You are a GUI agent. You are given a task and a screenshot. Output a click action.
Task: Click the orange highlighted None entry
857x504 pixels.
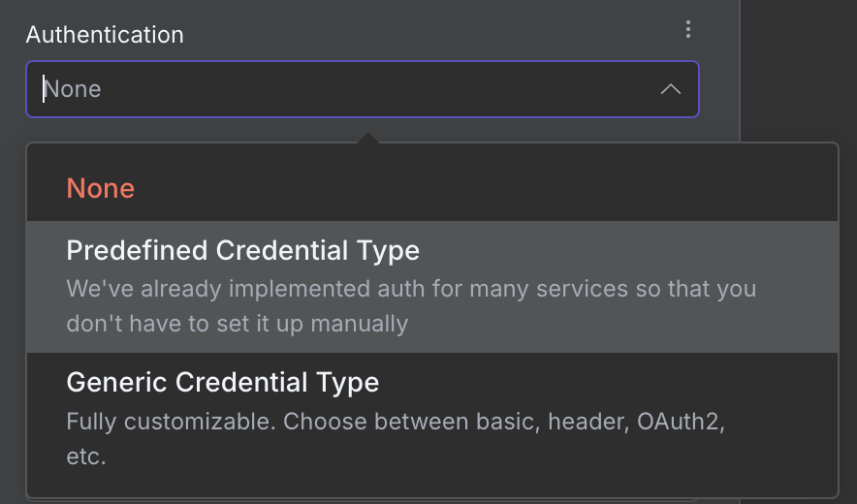click(x=101, y=188)
